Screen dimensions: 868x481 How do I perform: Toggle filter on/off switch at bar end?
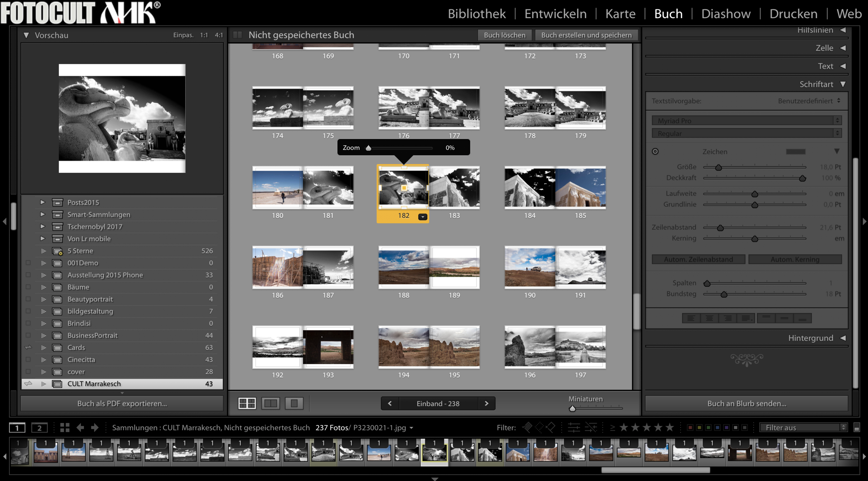click(x=857, y=427)
